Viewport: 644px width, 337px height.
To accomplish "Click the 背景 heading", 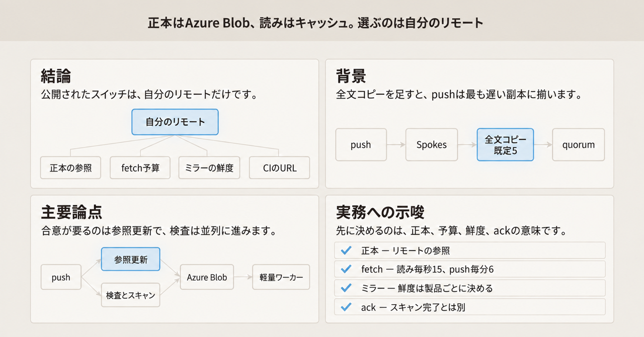I will tap(351, 76).
